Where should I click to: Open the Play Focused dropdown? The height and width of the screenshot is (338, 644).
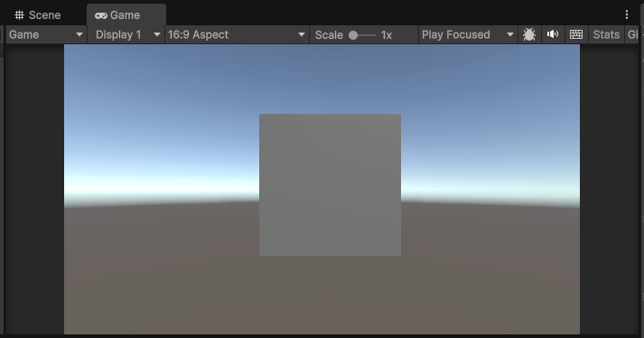pos(468,34)
